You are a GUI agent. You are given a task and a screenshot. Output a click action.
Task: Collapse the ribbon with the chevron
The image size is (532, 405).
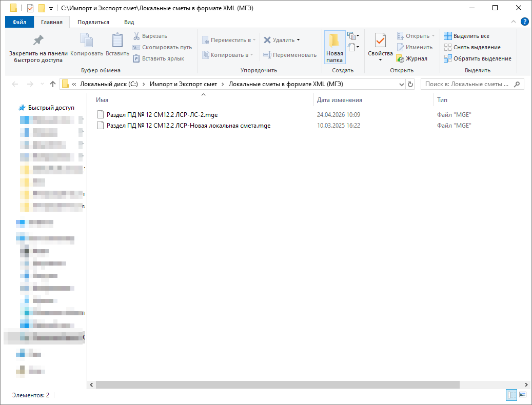(514, 22)
